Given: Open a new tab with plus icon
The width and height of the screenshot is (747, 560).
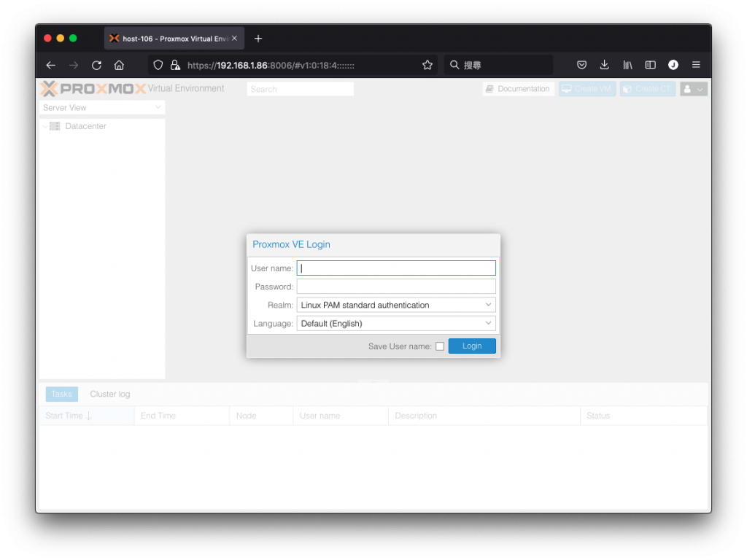Looking at the screenshot, I should coord(258,39).
